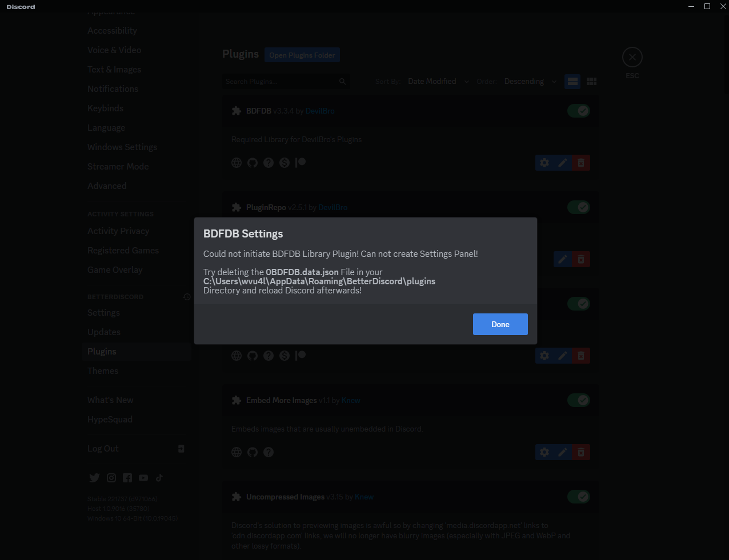729x560 pixels.
Task: Click the donate dollar icon for BDFDB
Action: [284, 162]
